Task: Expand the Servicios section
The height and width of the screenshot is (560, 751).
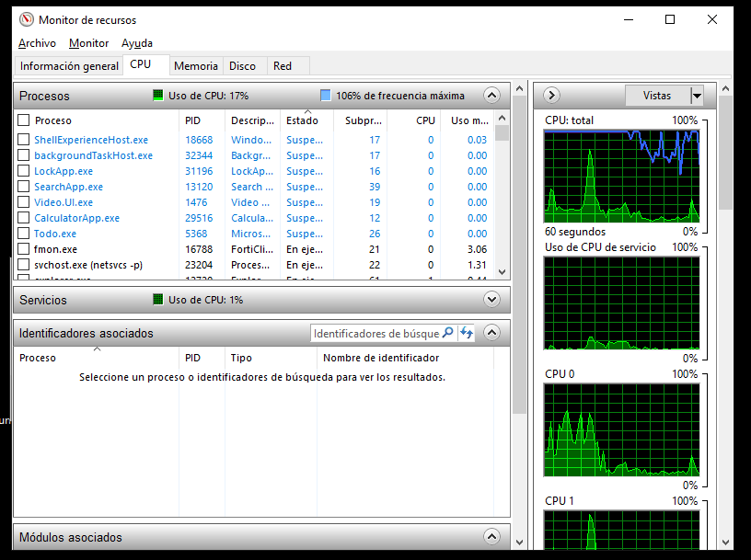Action: click(491, 300)
